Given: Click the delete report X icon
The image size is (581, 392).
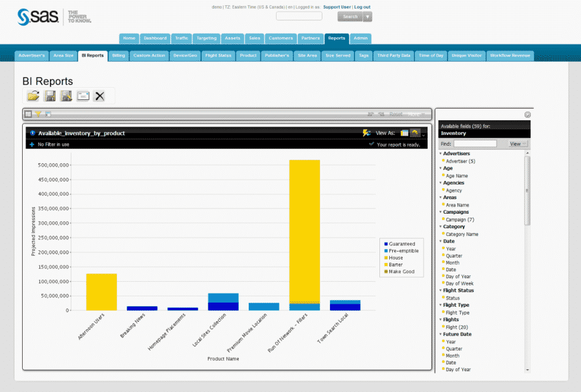Looking at the screenshot, I should (x=100, y=96).
